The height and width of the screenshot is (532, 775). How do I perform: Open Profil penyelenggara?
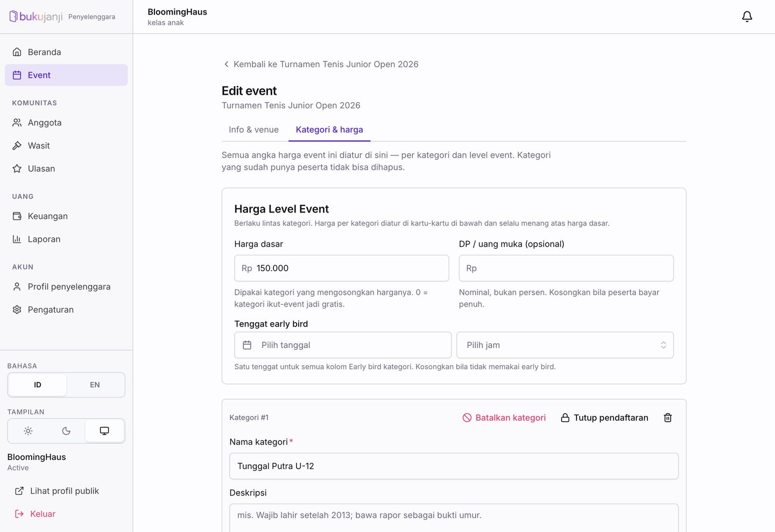(66, 287)
